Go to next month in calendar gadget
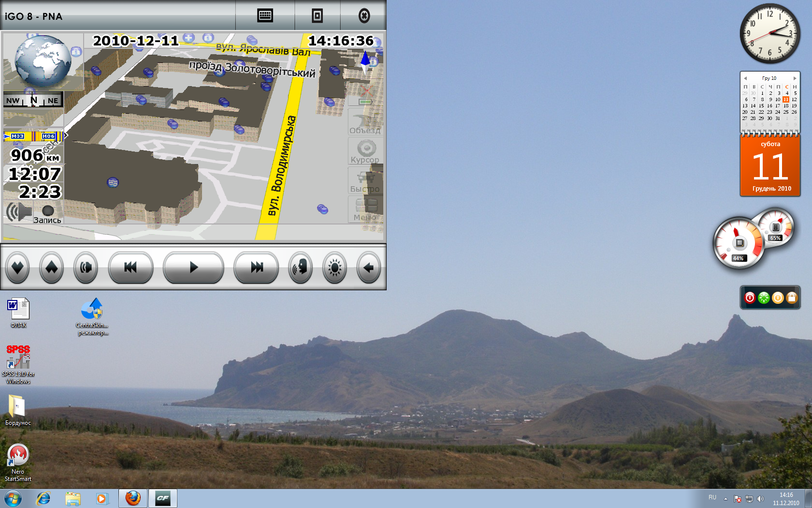 point(795,78)
